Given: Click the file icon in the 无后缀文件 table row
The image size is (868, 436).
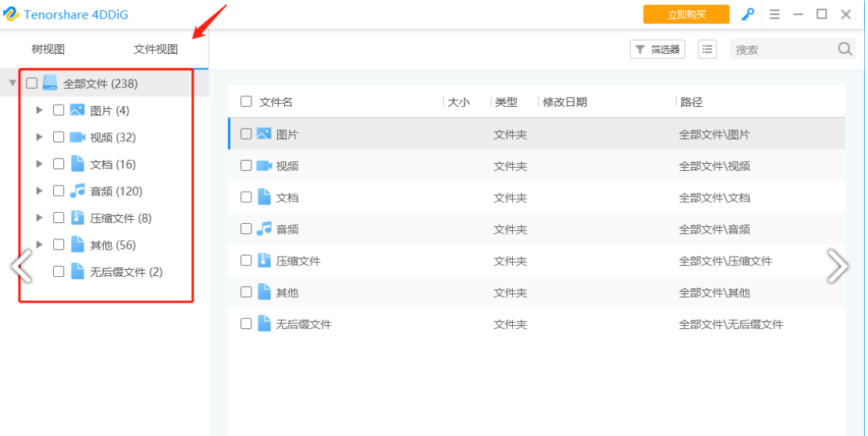Looking at the screenshot, I should coord(264,323).
